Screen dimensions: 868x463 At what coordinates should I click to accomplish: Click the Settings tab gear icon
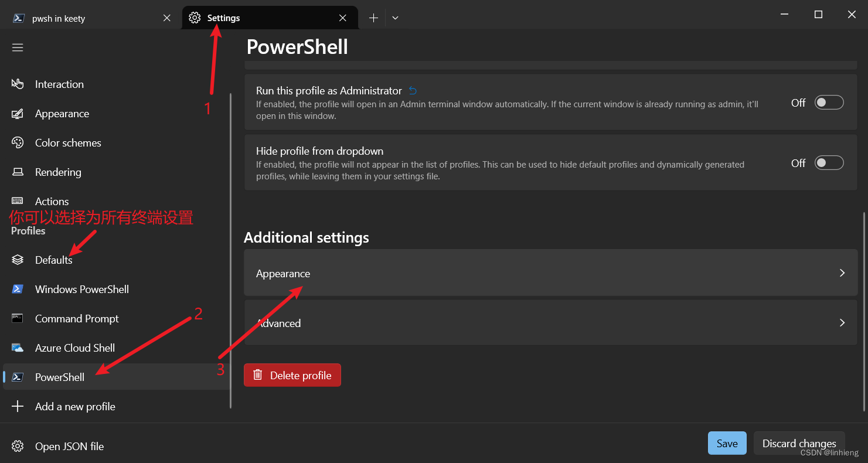[195, 18]
